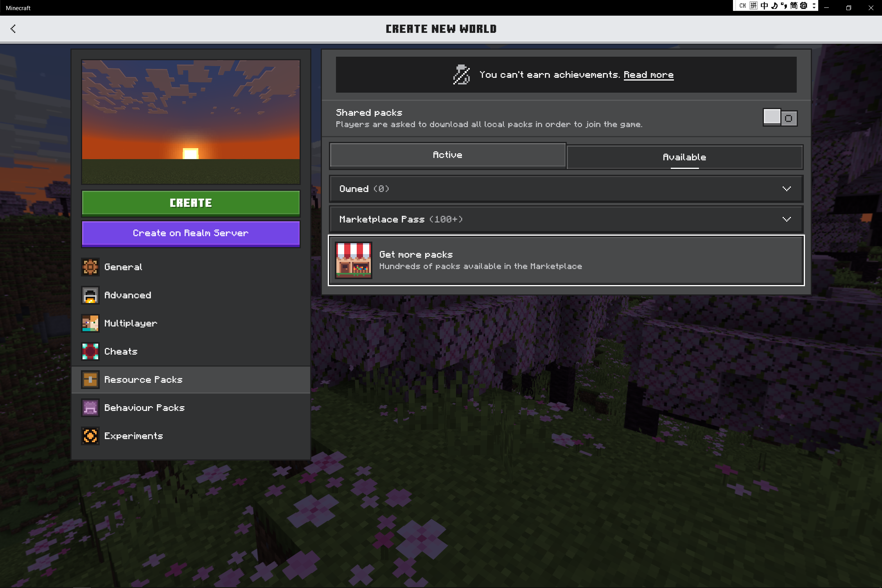Image resolution: width=882 pixels, height=588 pixels.
Task: Select the Multiplayer faces icon
Action: (90, 323)
